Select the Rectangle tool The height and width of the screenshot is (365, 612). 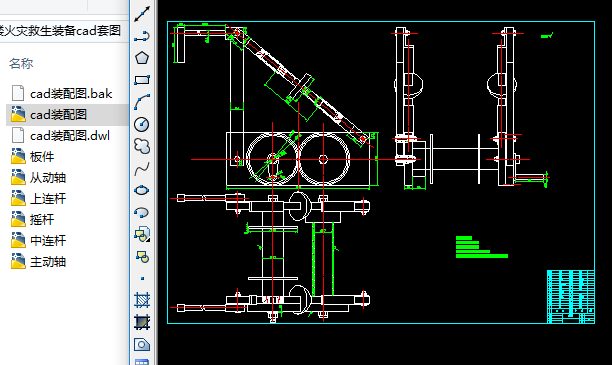pos(142,80)
